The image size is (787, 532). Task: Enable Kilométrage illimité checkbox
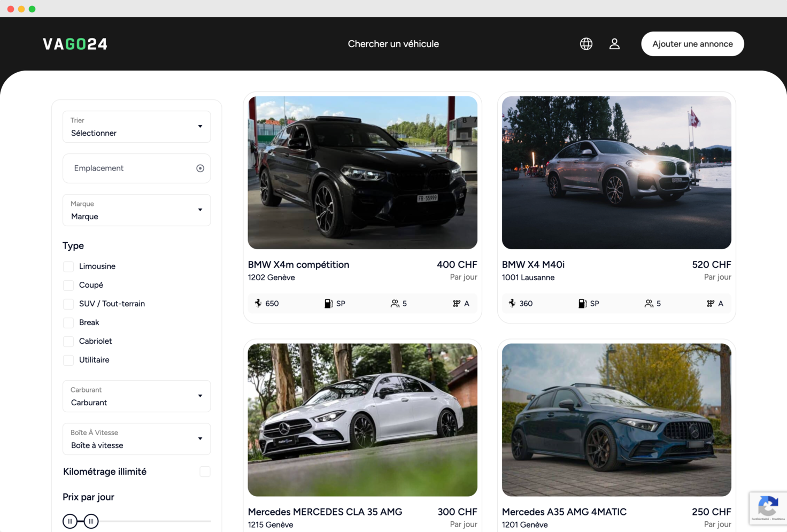coord(205,472)
